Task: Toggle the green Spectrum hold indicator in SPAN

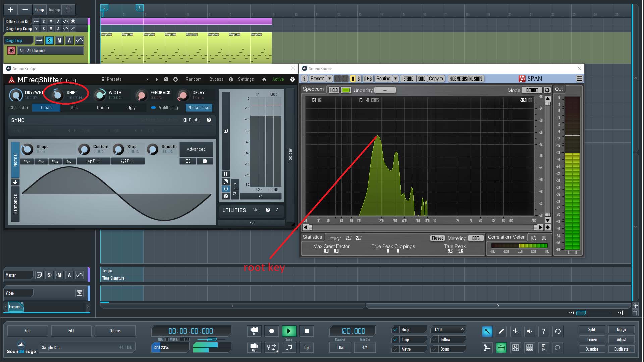Action: 346,90
